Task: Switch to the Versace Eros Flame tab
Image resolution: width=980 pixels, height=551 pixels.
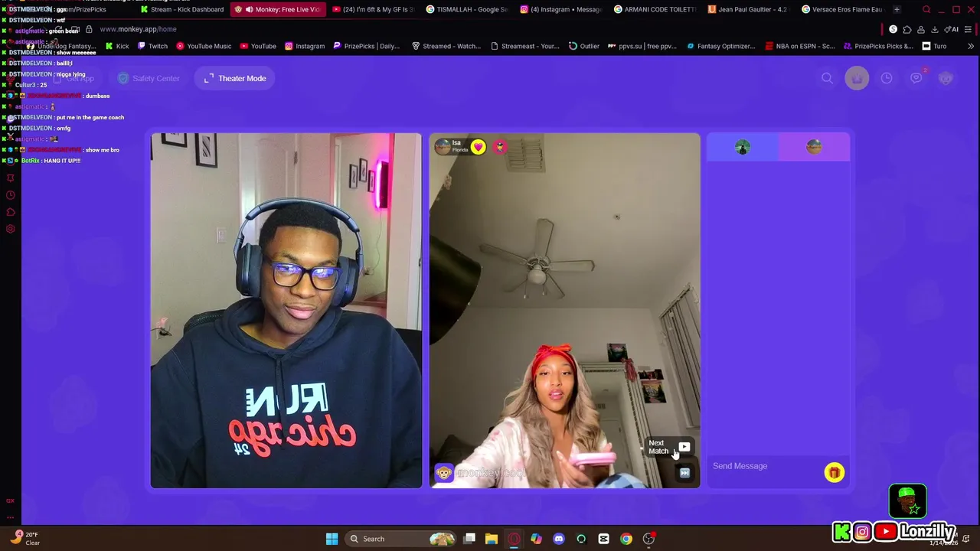Action: 844,9
